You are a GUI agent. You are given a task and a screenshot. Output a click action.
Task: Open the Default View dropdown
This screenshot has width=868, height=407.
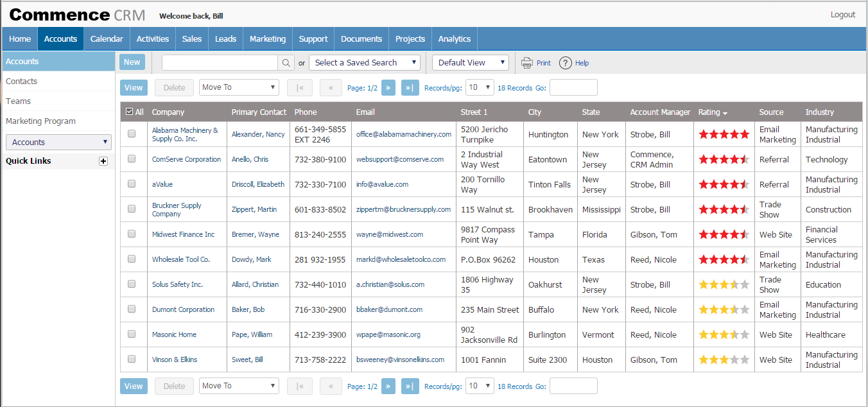point(470,63)
